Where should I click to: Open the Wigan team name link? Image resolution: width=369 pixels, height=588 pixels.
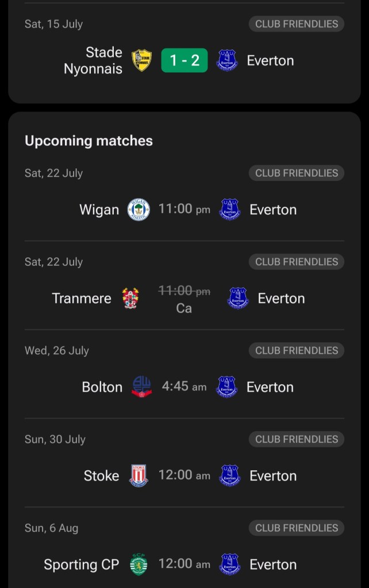click(x=99, y=210)
